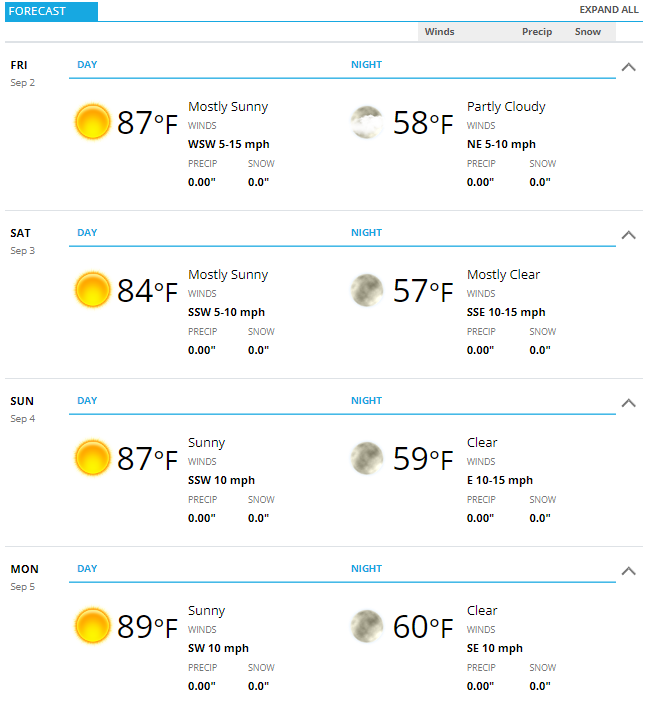Viewport: 657px width, 711px height.
Task: Collapse the Friday Sep 2 forecast
Action: coord(628,67)
